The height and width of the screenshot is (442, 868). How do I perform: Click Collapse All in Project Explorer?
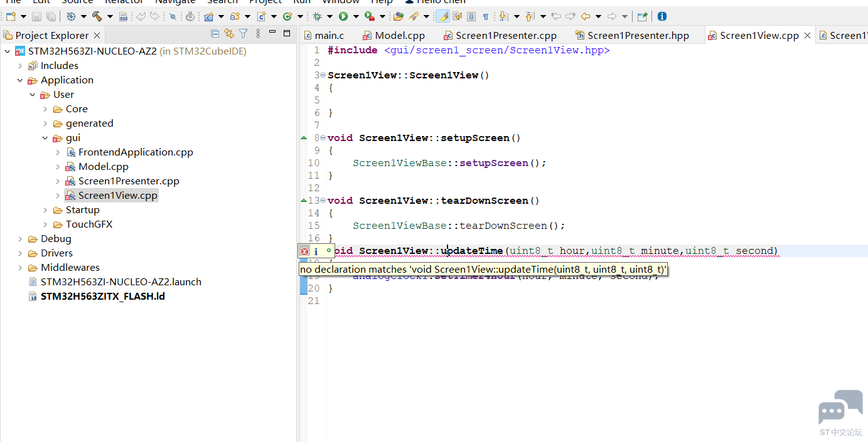click(215, 34)
